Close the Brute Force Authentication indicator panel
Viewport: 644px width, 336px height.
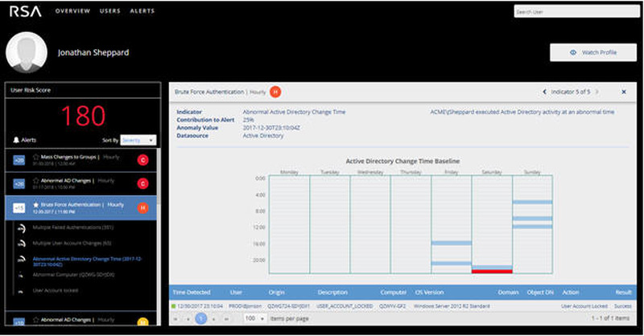(x=619, y=92)
